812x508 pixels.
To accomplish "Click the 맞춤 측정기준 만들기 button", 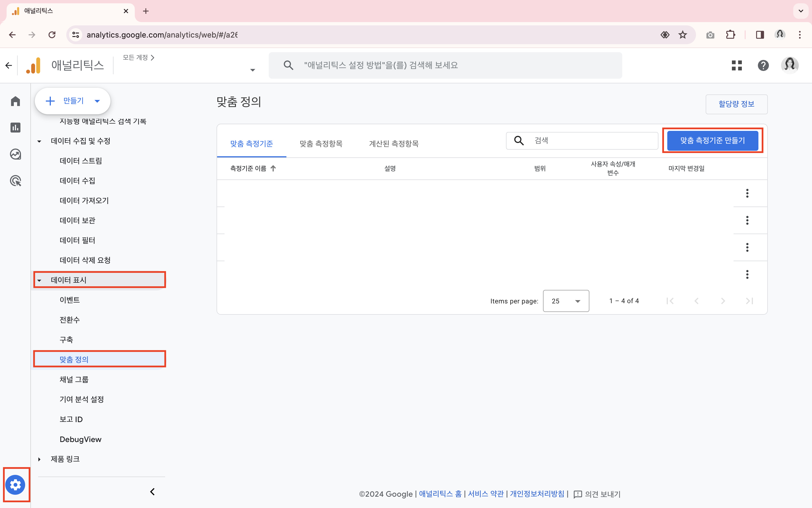I will [712, 141].
